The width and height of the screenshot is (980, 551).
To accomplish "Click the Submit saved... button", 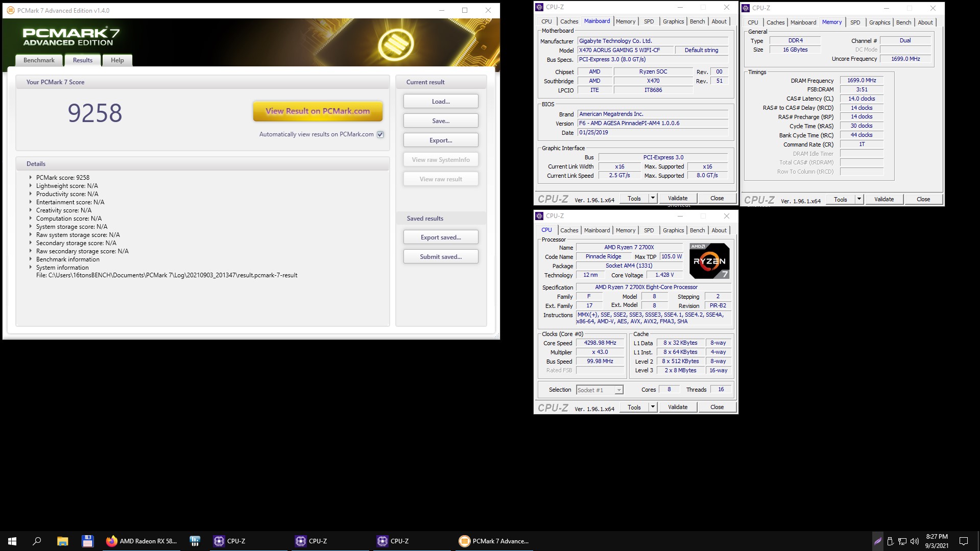I will pyautogui.click(x=441, y=256).
